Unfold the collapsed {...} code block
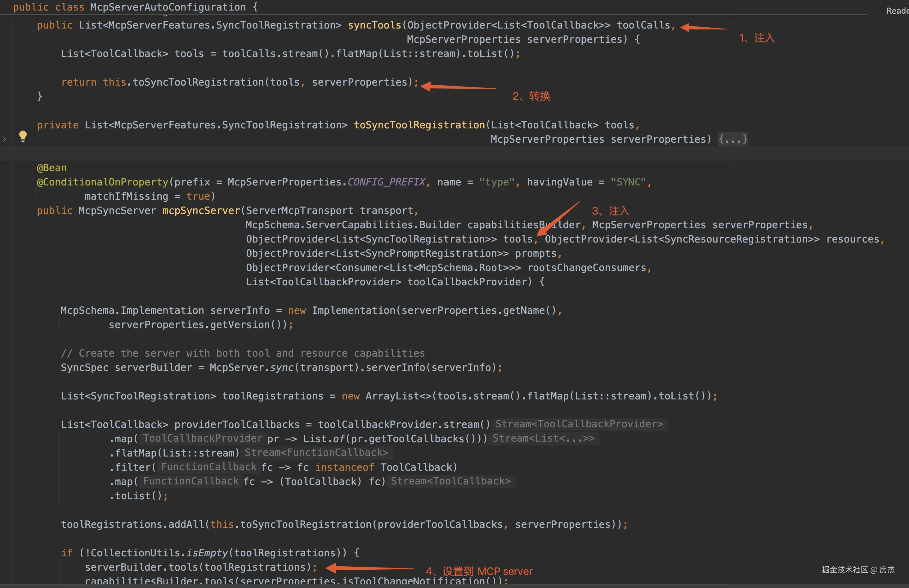The image size is (909, 588). coord(732,139)
